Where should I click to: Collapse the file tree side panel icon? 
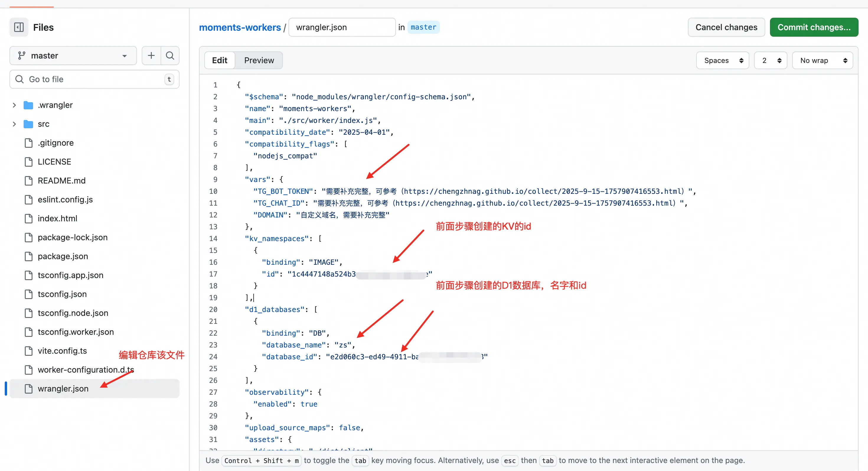click(19, 27)
